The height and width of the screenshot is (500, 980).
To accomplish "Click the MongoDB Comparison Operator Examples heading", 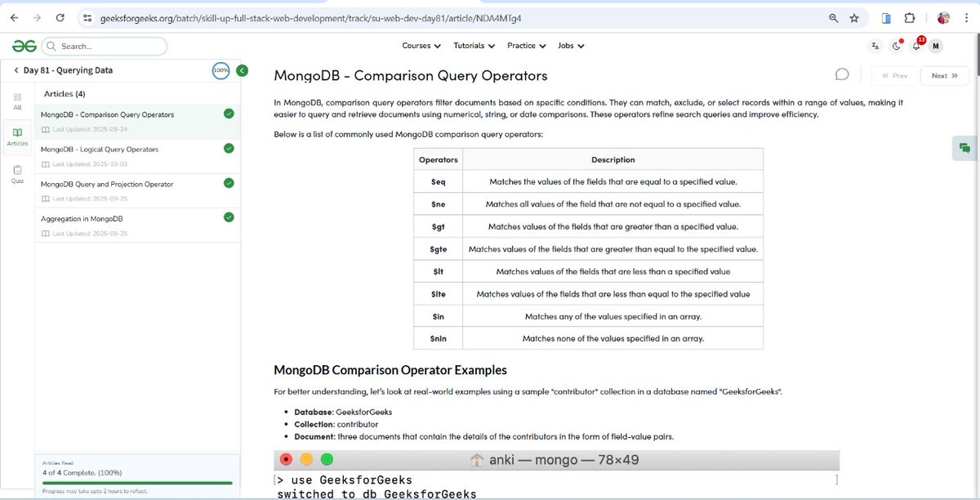I will tap(390, 370).
